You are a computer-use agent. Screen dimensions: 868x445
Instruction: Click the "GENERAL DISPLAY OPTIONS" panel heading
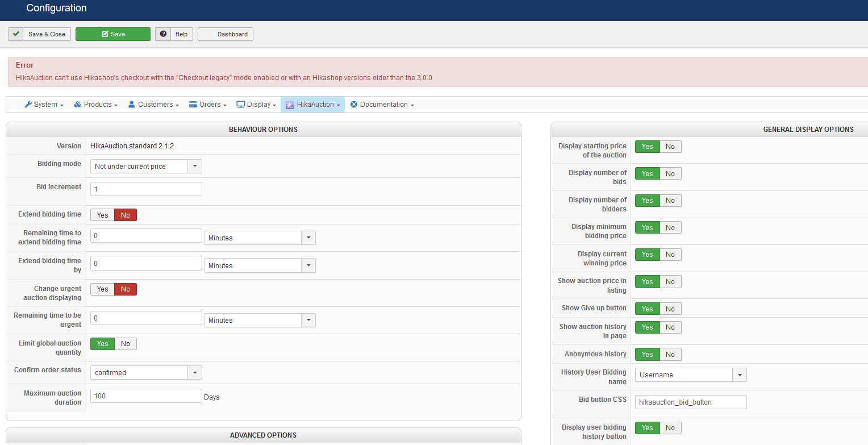[x=808, y=130]
